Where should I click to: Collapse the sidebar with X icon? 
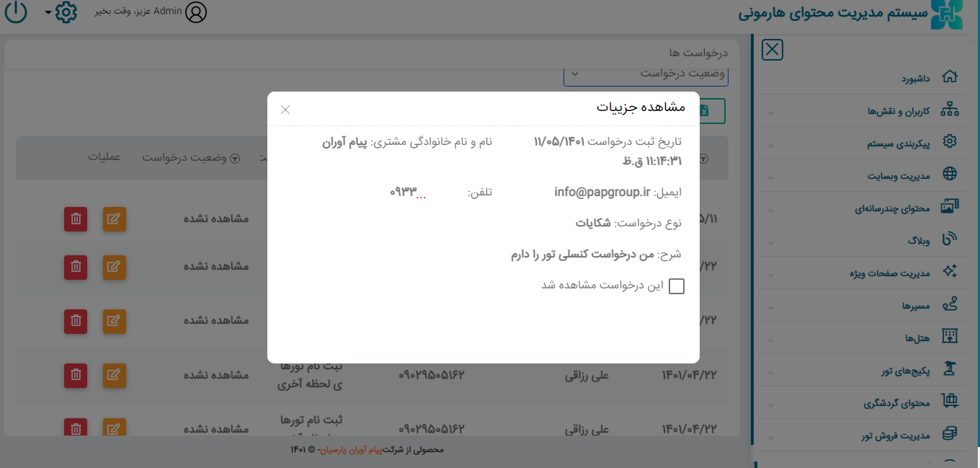coord(772,50)
